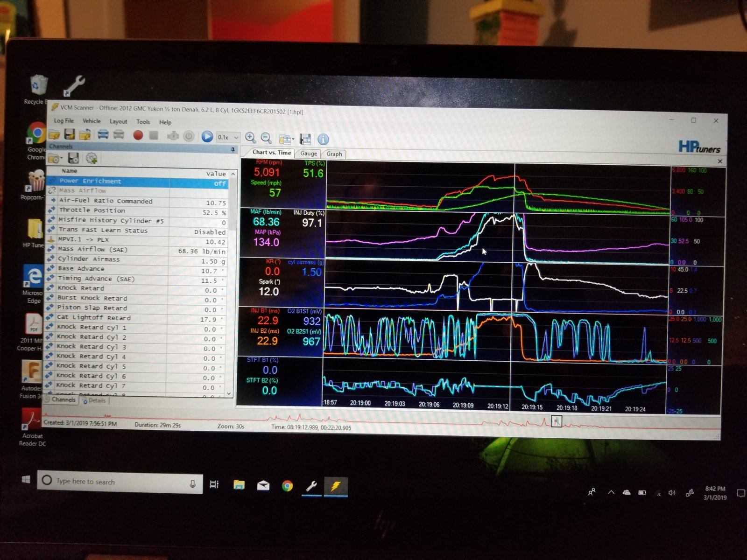Open File Explorer from taskbar
Screen dimensions: 747x560
coord(239,485)
